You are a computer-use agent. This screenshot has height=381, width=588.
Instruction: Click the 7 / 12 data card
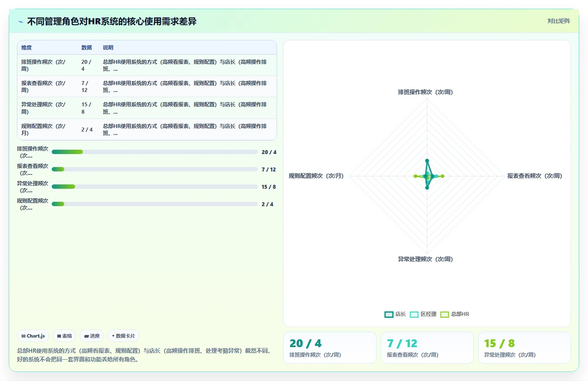427,348
